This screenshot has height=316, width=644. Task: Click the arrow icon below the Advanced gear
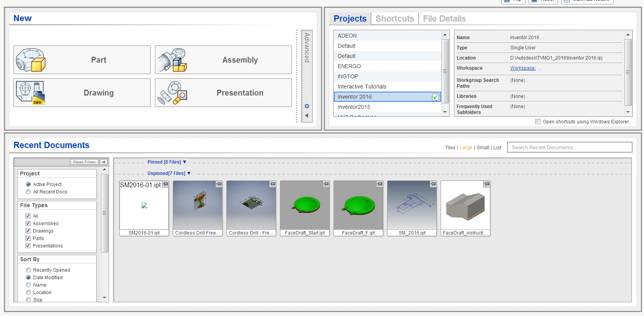(307, 116)
